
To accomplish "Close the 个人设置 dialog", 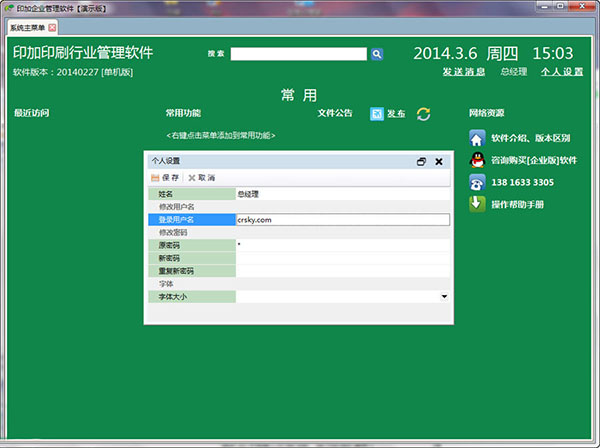I will click(x=439, y=160).
